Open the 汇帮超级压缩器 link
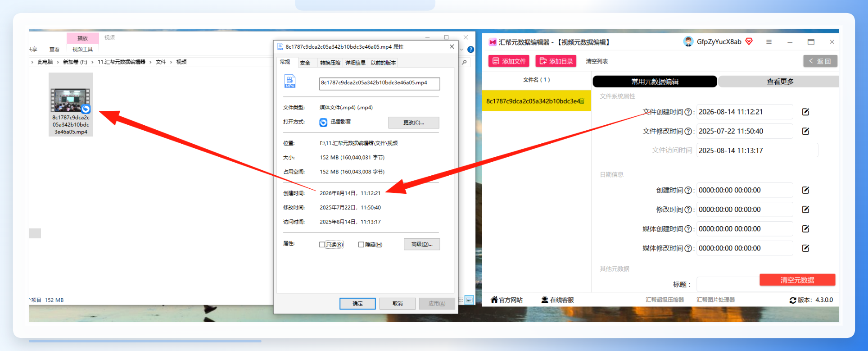 665,300
